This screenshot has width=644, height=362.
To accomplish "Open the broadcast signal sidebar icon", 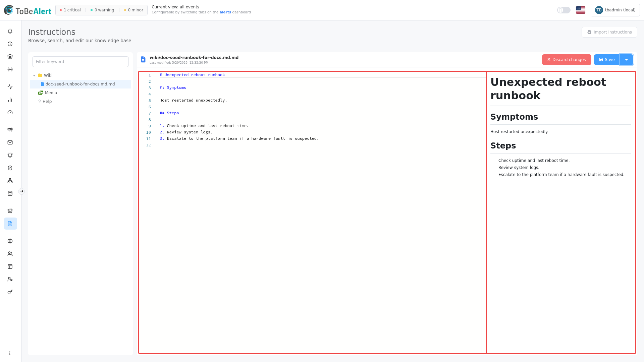I will point(10,69).
